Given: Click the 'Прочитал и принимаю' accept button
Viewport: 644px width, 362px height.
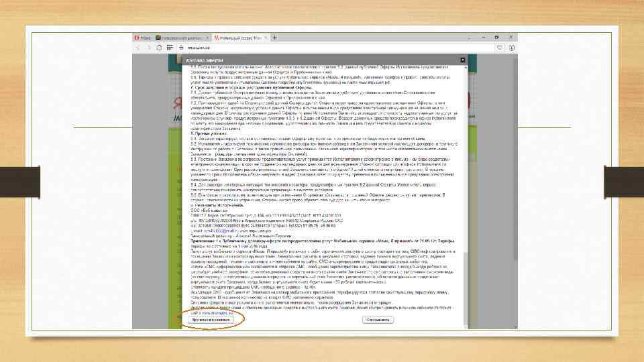Looking at the screenshot, I should (211, 320).
